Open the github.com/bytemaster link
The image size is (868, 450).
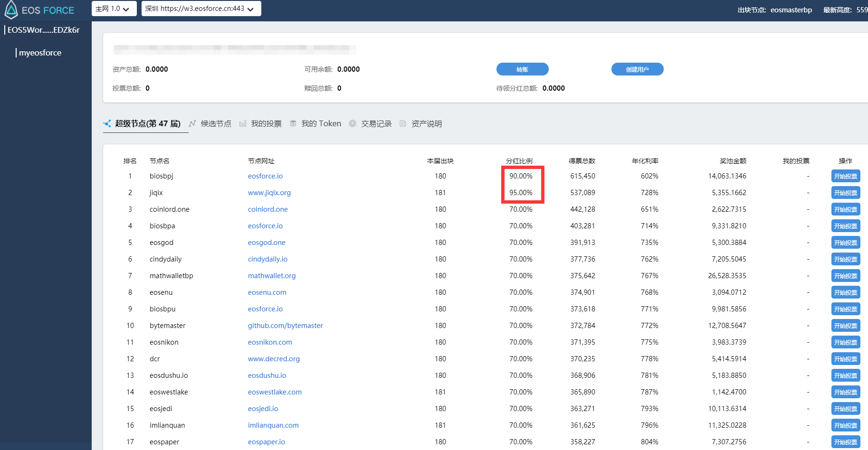point(286,326)
